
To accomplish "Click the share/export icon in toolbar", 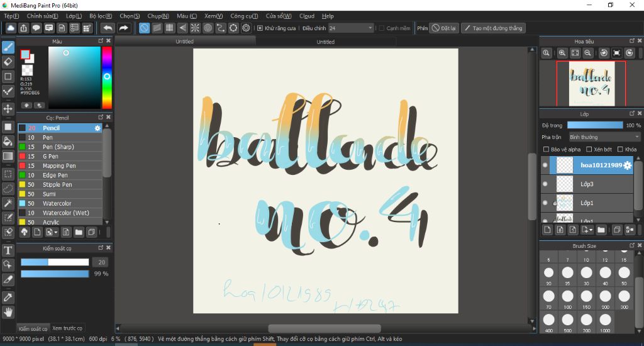I will tap(23, 28).
